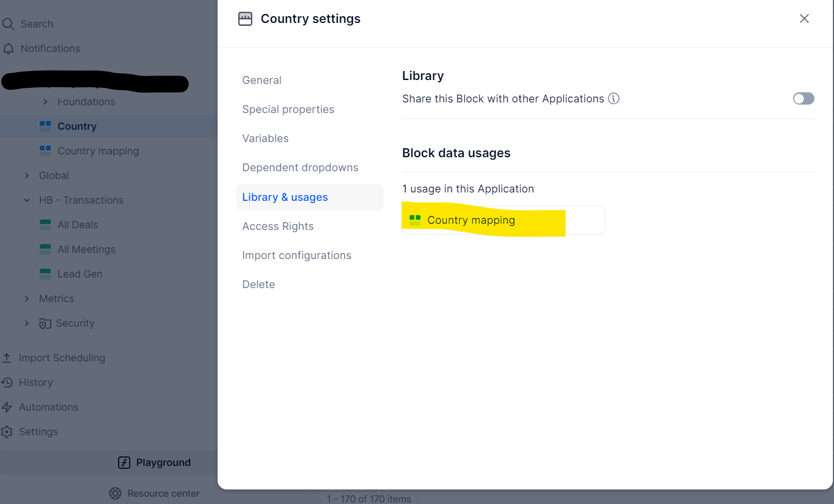Toggle Share this Block with other Applications
834x504 pixels.
point(804,98)
